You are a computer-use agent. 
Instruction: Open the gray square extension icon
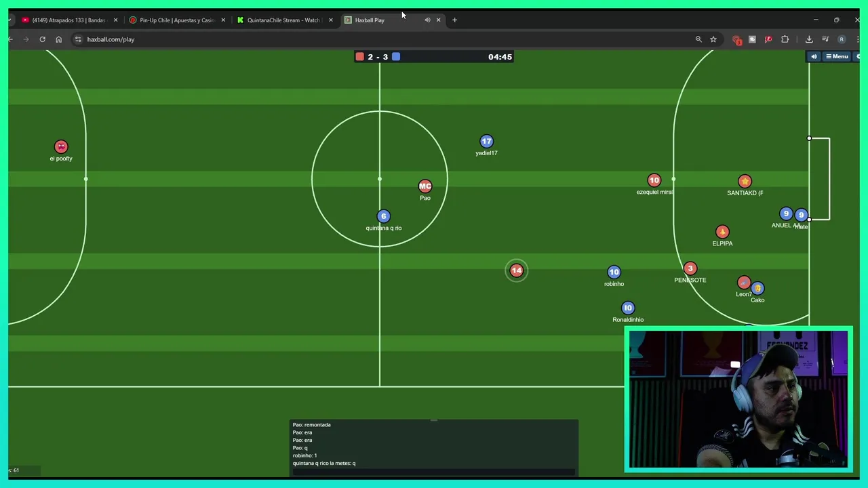pyautogui.click(x=752, y=39)
